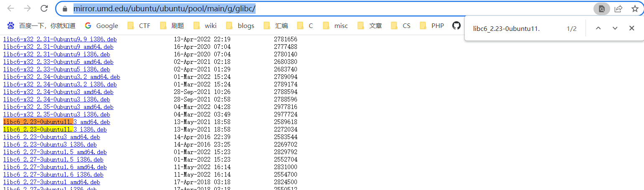The height and width of the screenshot is (190, 644).
Task: Open the 汇编 bookmarks folder
Action: [276, 26]
